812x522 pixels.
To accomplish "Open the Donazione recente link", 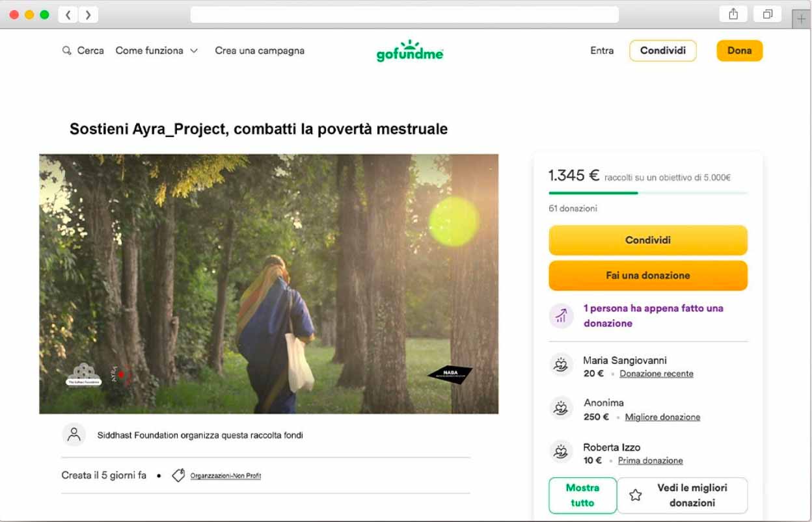I will [656, 374].
